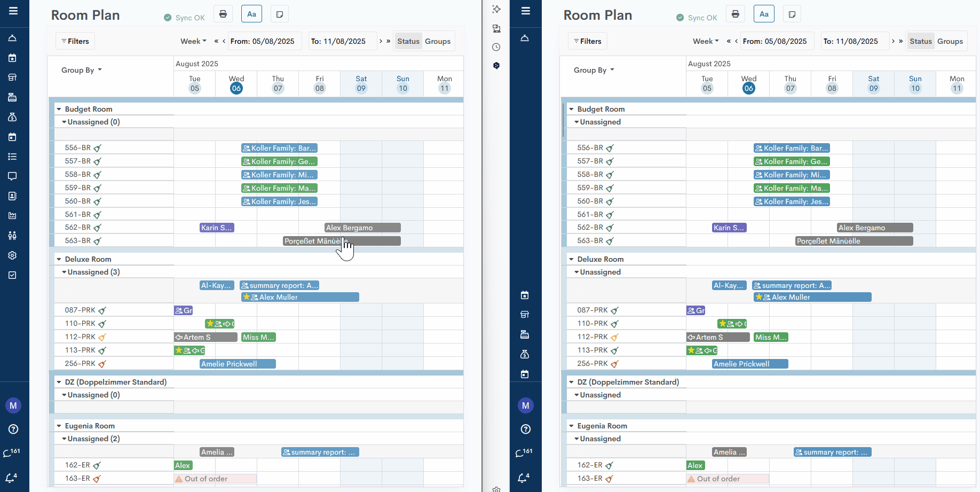Open the hamburger menu in left sidebar
Viewport: 980px width, 492px height.
pos(13,11)
